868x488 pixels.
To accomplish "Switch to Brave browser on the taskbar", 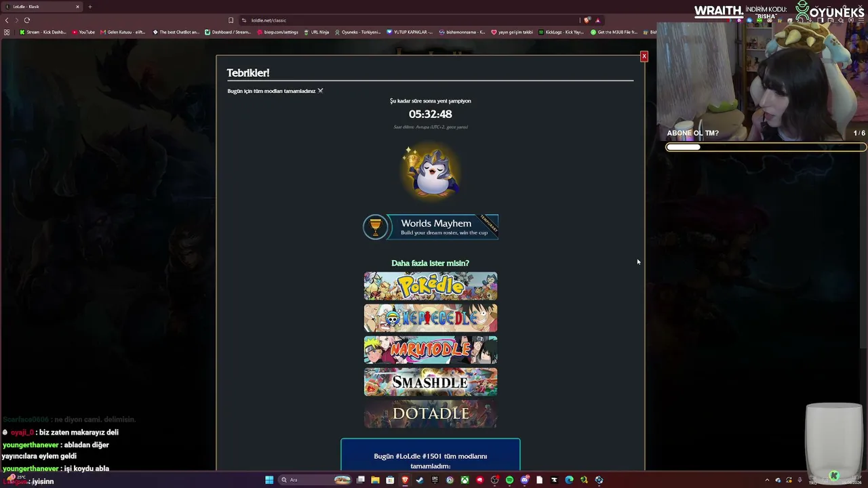I will (405, 480).
